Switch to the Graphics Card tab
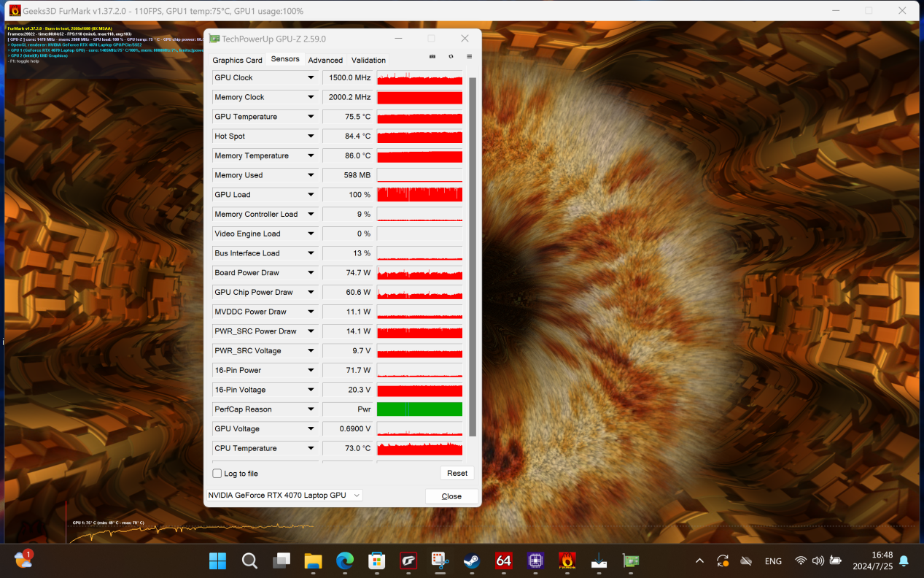Image resolution: width=924 pixels, height=578 pixels. coord(237,60)
